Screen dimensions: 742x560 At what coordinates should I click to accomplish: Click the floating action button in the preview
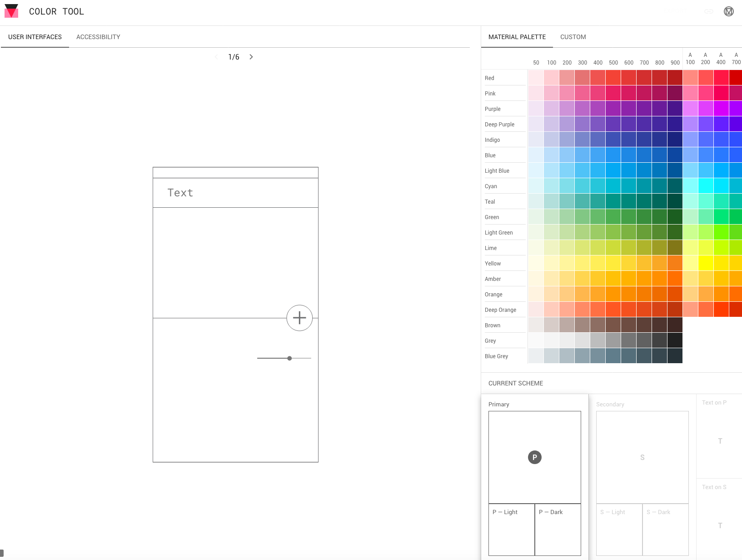point(299,318)
